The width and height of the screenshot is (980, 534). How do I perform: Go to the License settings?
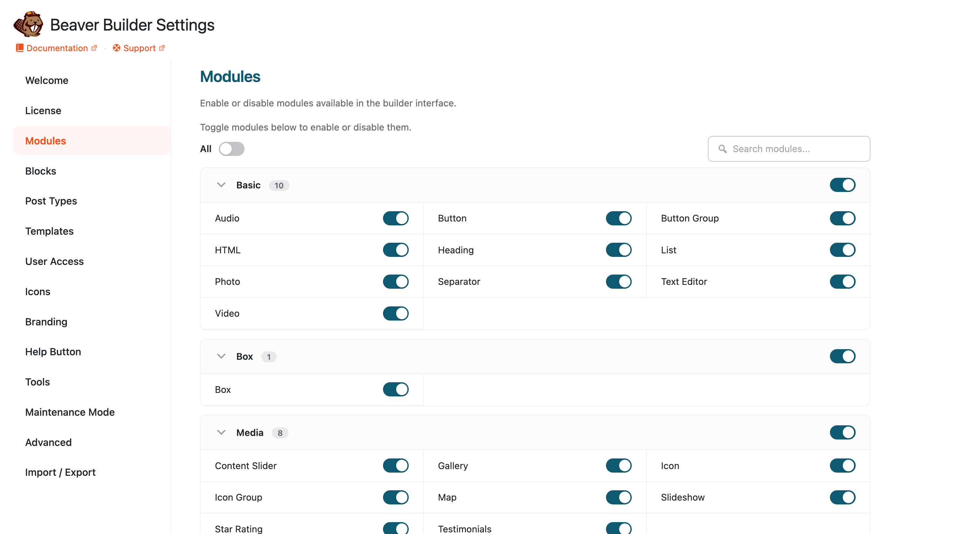92,110
